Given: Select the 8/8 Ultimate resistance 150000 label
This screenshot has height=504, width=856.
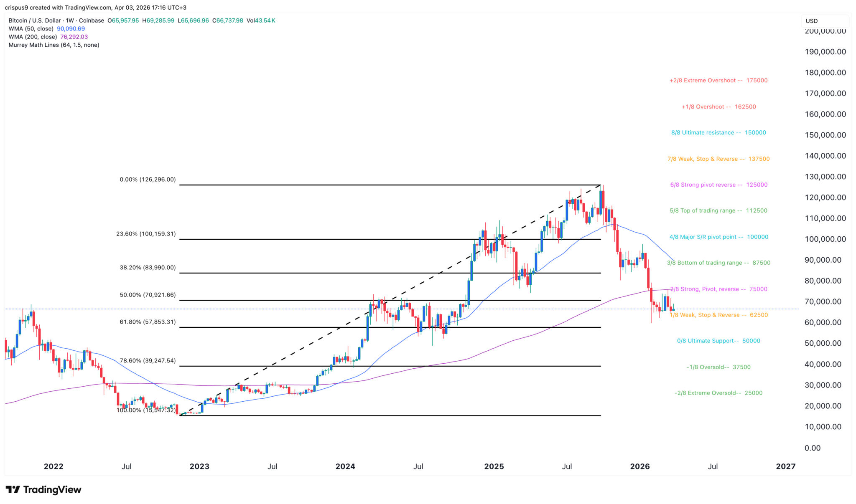Looking at the screenshot, I should click(x=718, y=133).
